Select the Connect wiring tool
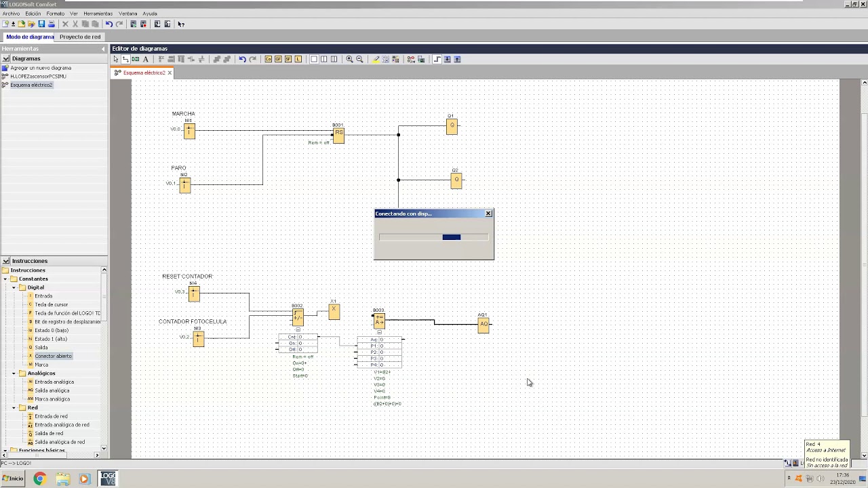Image resolution: width=868 pixels, height=488 pixels. point(126,59)
